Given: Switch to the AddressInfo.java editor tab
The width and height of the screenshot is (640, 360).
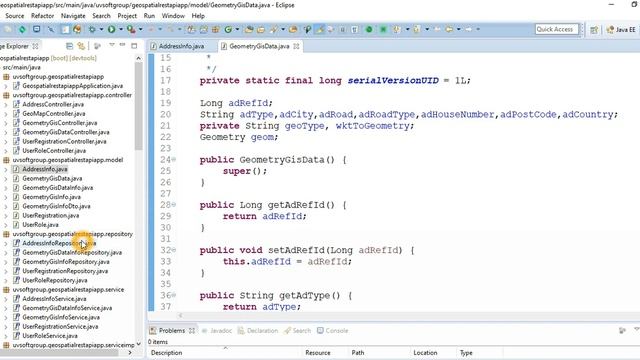Looking at the screenshot, I should pyautogui.click(x=182, y=46).
